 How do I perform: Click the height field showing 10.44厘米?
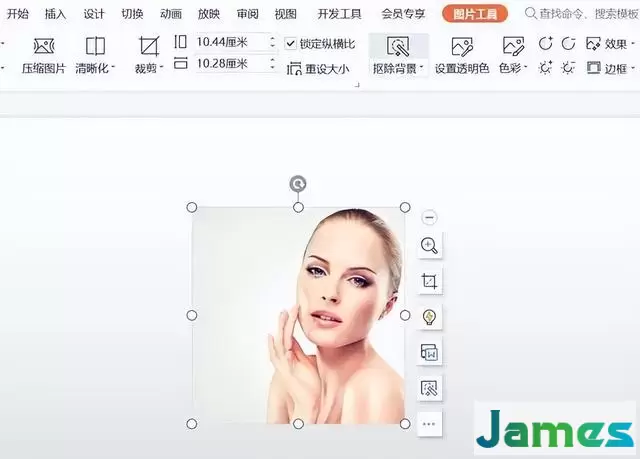231,42
